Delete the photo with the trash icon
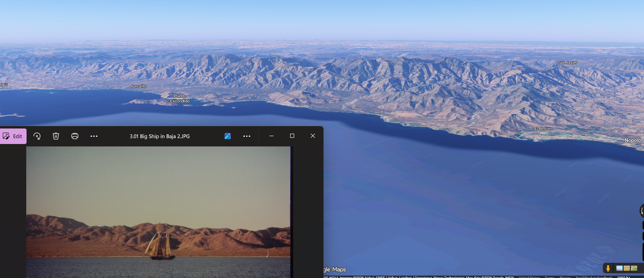Viewport: 644px width, 278px height. click(x=56, y=136)
